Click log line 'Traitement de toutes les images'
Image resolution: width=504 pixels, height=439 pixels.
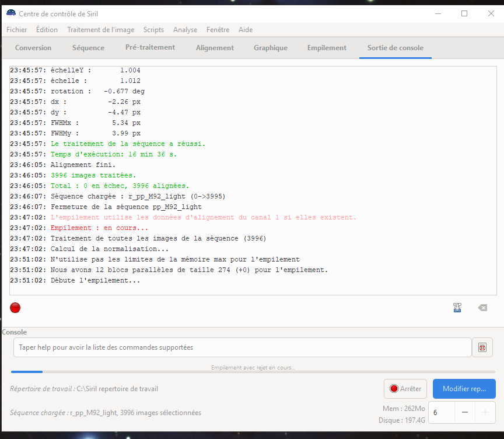click(x=159, y=238)
